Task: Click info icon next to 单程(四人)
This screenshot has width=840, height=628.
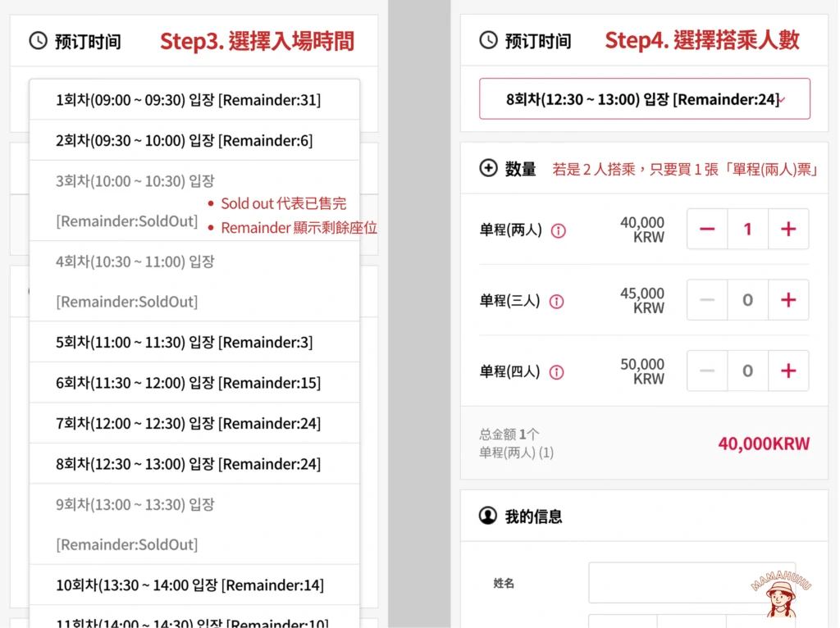Action: click(x=557, y=372)
